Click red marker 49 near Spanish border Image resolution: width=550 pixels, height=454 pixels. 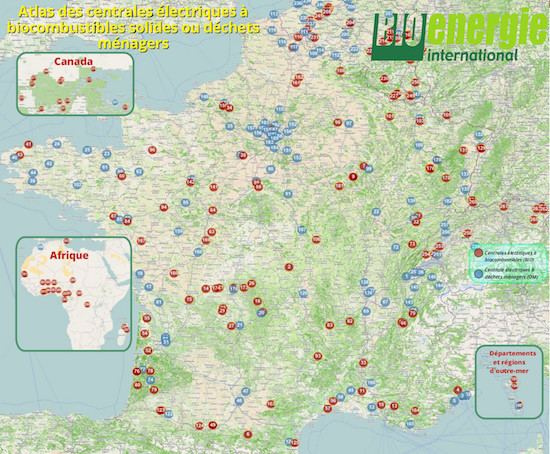[x=213, y=425]
